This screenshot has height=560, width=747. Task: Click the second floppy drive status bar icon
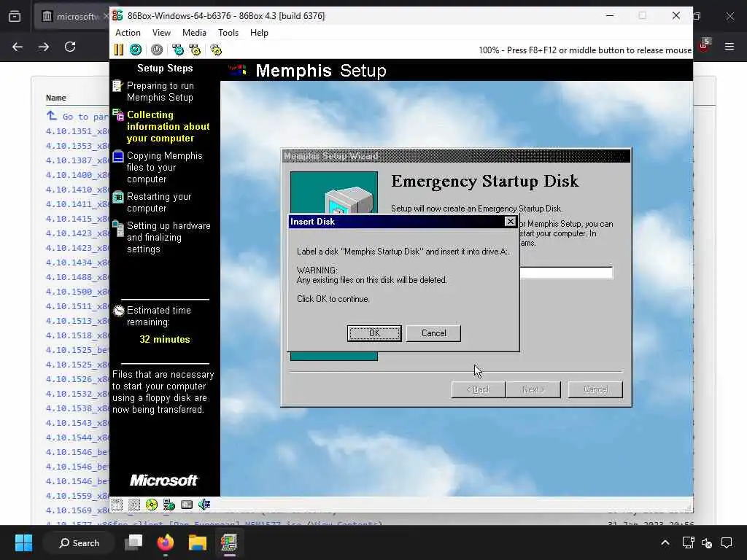click(134, 505)
